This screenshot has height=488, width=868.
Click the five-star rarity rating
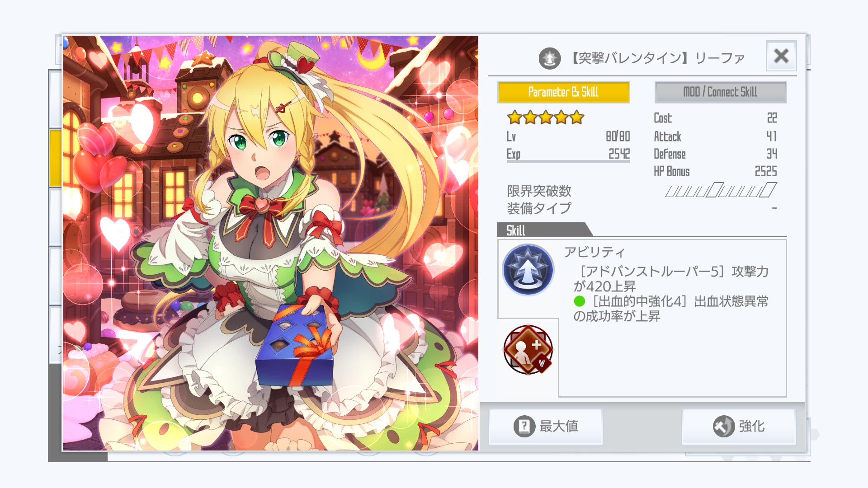[546, 118]
